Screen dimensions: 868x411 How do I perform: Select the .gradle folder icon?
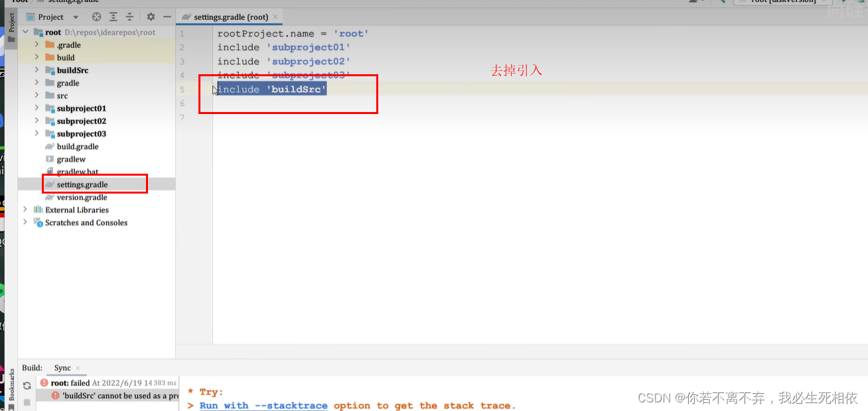pyautogui.click(x=50, y=45)
